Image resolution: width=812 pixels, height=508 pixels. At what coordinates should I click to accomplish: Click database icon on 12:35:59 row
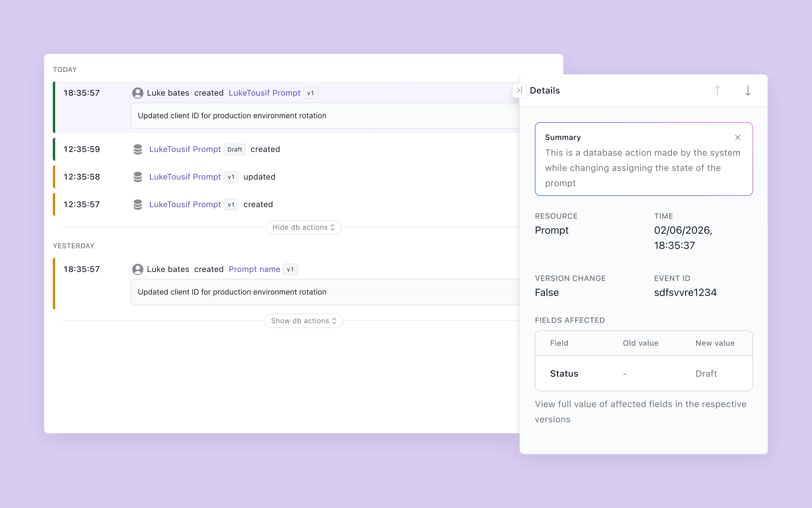tap(138, 150)
